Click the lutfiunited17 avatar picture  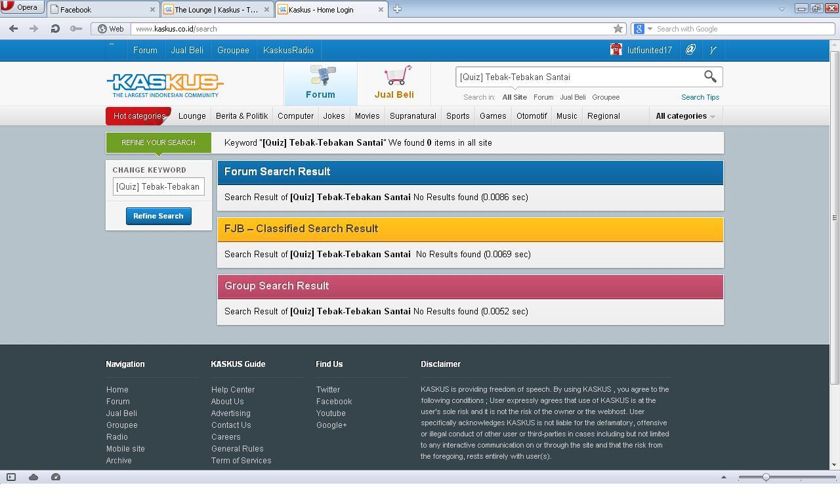point(616,50)
